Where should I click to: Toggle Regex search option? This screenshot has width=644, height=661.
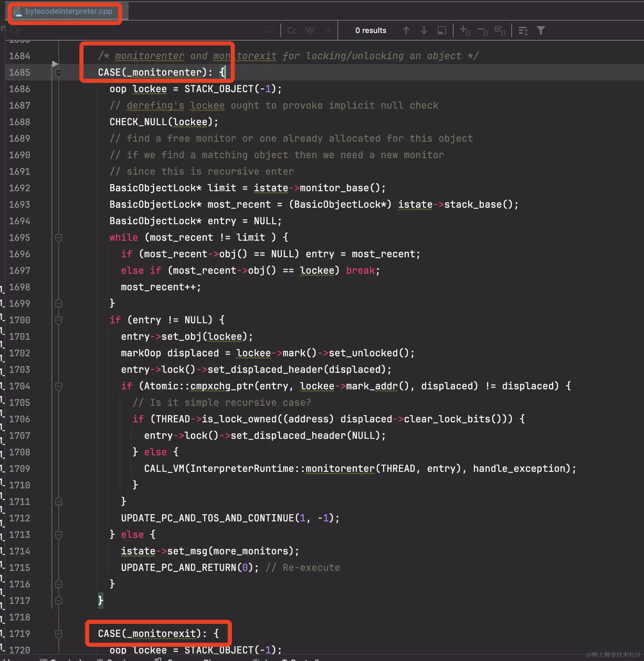[x=328, y=31]
